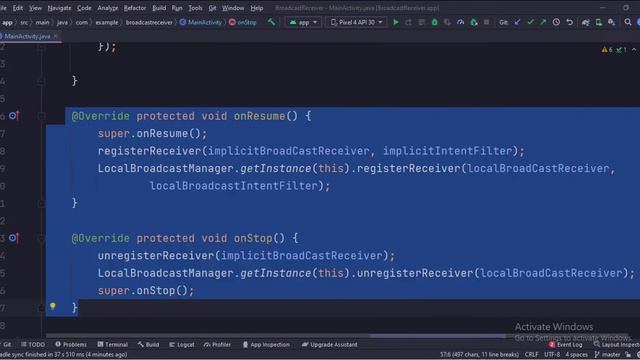
Task: Open the app run configuration dropdown
Action: [303, 22]
